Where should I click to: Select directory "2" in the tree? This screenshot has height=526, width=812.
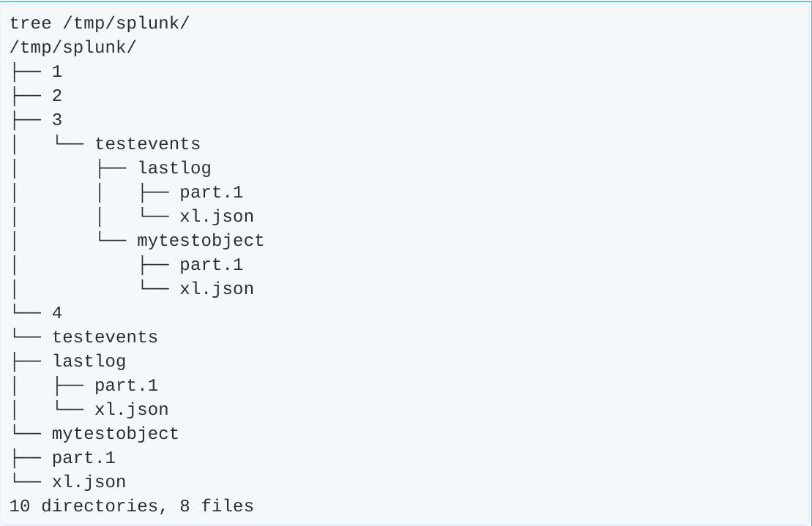tap(57, 96)
